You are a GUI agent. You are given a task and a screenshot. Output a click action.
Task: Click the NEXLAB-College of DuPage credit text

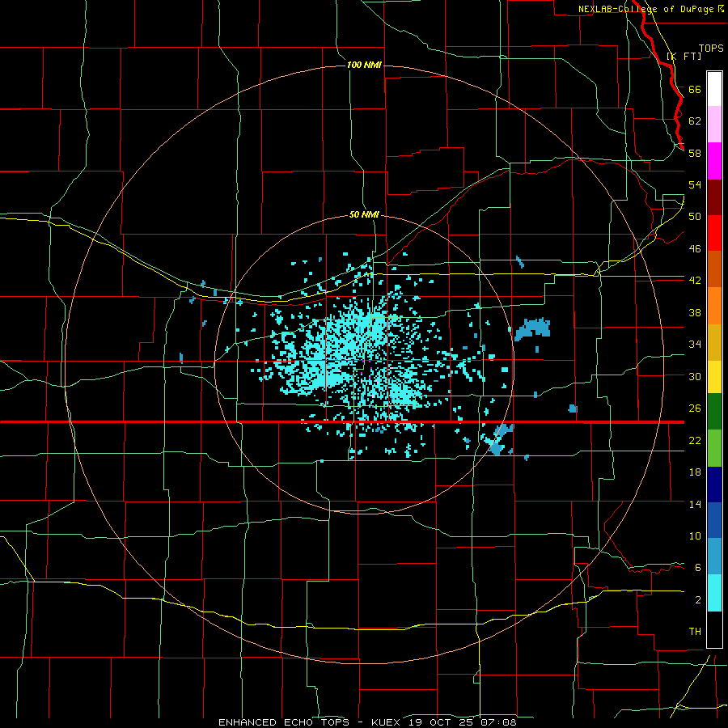pos(645,9)
